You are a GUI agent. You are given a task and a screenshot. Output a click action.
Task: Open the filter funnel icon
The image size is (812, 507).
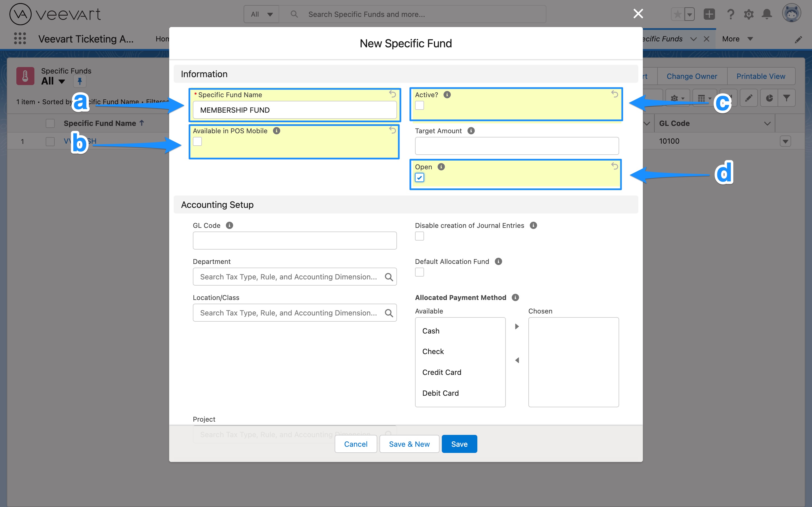[787, 97]
